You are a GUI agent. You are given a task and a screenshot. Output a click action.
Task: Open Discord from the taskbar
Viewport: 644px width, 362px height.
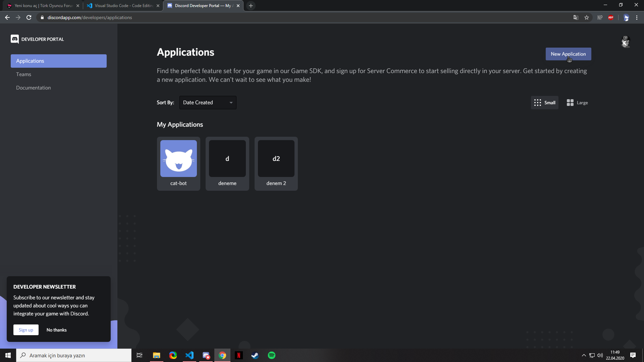pyautogui.click(x=206, y=355)
